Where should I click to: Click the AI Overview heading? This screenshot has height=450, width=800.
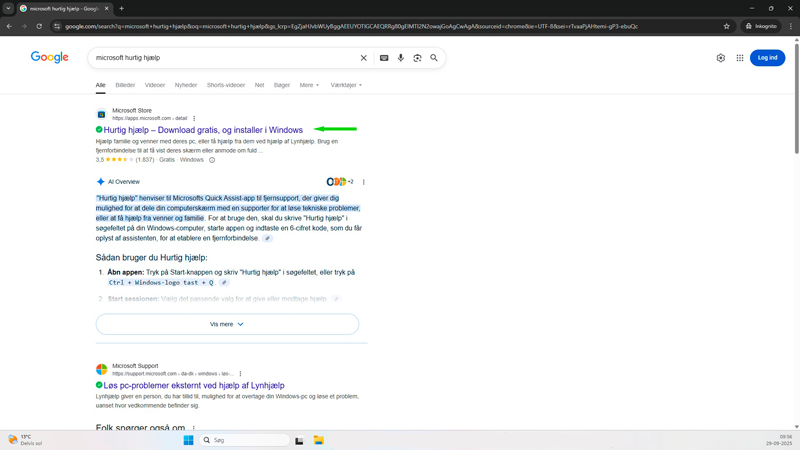click(x=123, y=182)
